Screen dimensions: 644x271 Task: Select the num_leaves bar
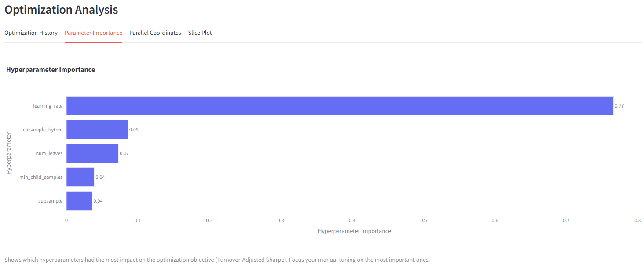pyautogui.click(x=92, y=153)
